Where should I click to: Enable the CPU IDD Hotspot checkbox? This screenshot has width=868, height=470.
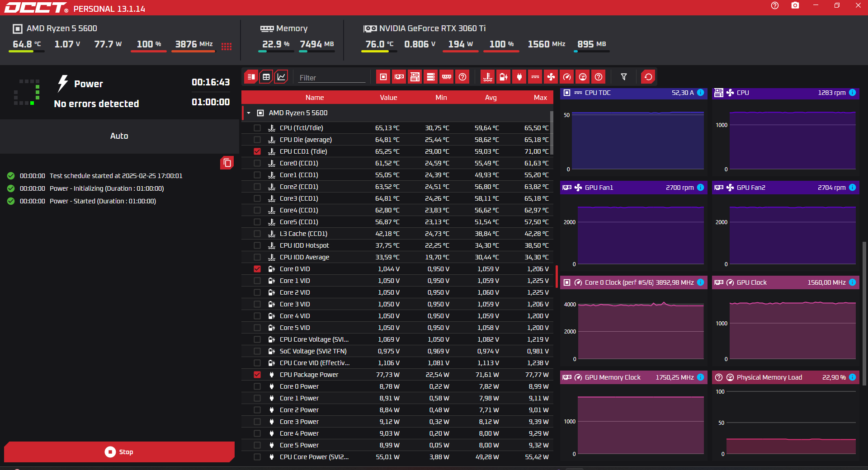[x=257, y=245]
